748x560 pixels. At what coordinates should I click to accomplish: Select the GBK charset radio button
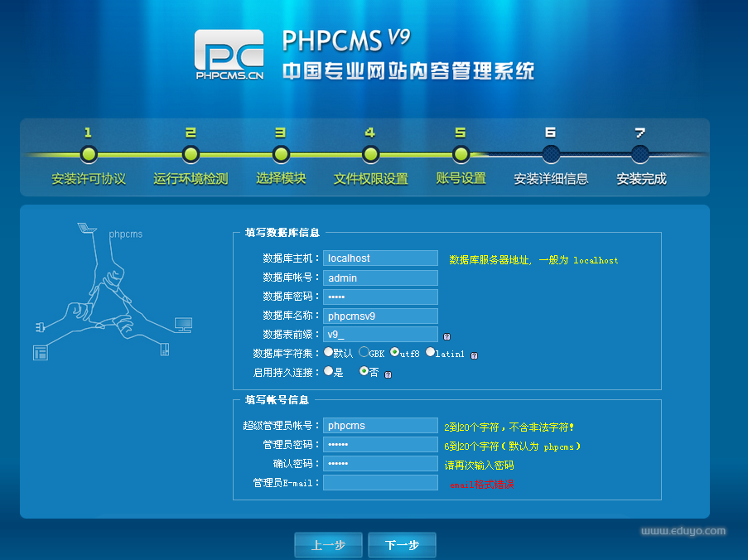click(x=363, y=352)
